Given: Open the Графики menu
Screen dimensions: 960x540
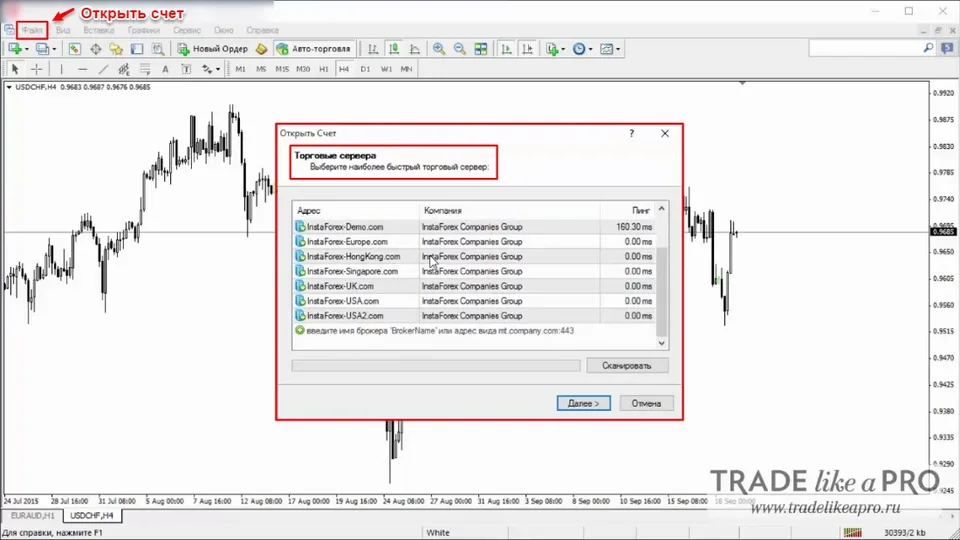Looking at the screenshot, I should 144,30.
